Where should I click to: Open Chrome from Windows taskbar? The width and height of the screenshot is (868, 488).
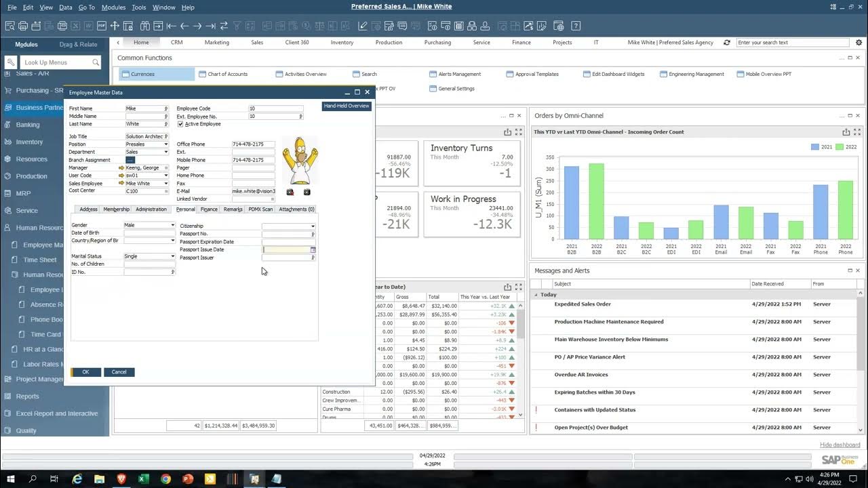click(166, 479)
